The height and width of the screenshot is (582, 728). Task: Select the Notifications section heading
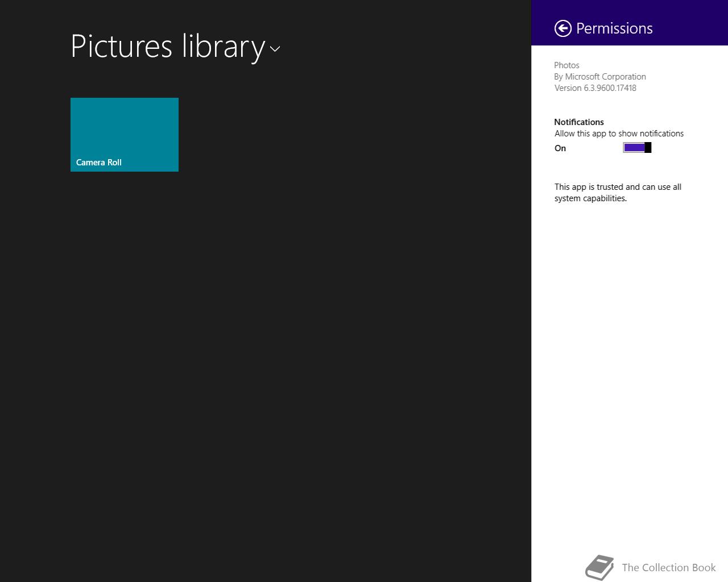[x=579, y=122]
